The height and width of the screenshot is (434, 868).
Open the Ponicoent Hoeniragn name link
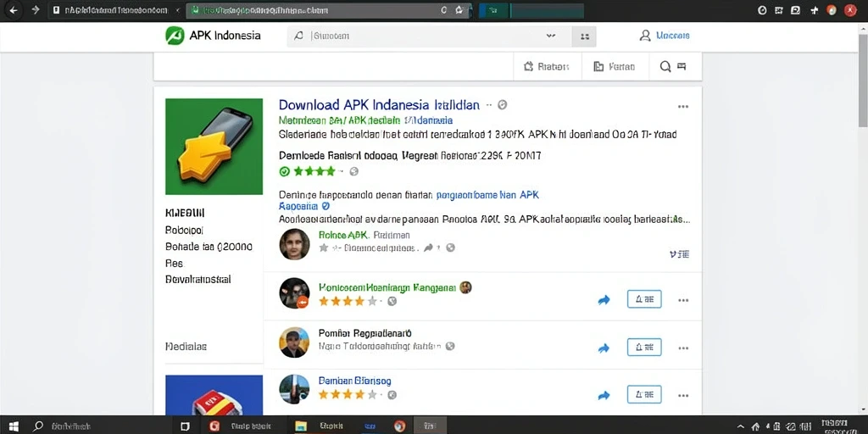tap(387, 287)
